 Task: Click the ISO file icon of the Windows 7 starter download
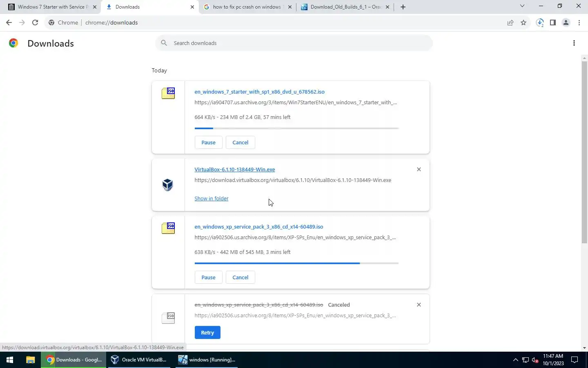point(168,93)
